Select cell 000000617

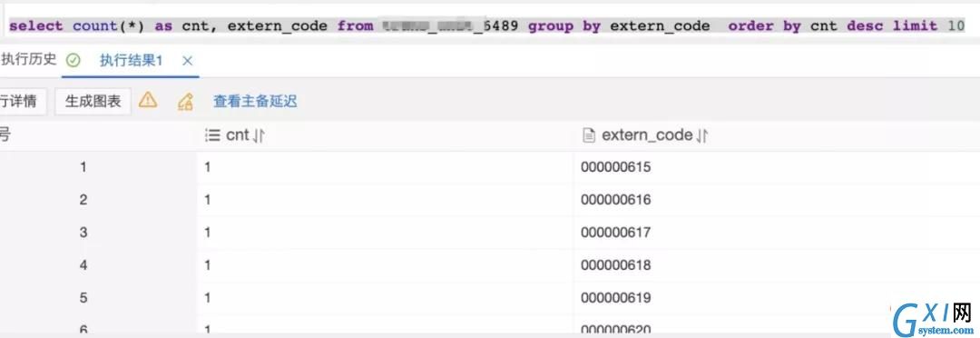tap(615, 233)
